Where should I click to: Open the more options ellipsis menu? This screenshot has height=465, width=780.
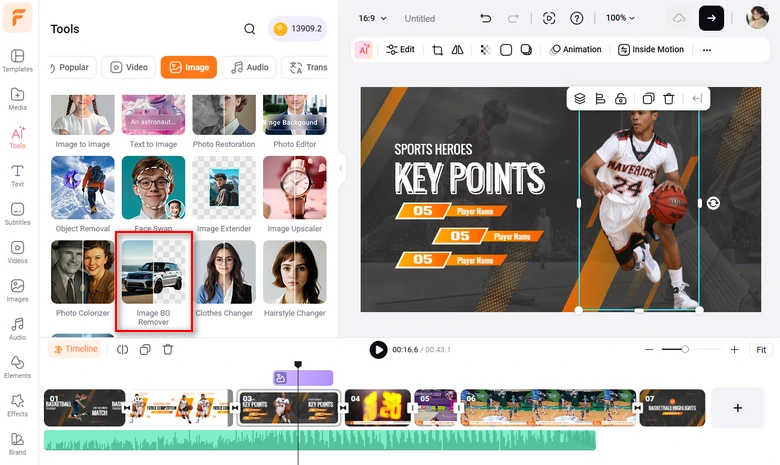(707, 49)
